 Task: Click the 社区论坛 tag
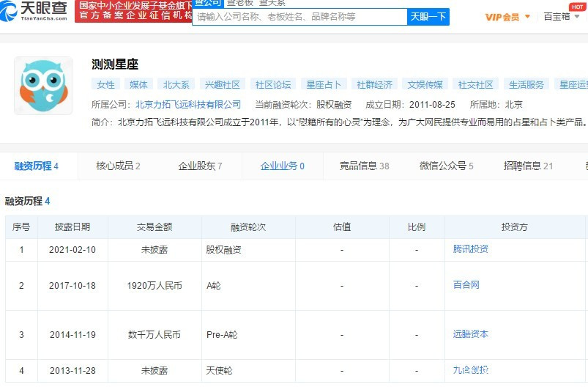pos(273,84)
